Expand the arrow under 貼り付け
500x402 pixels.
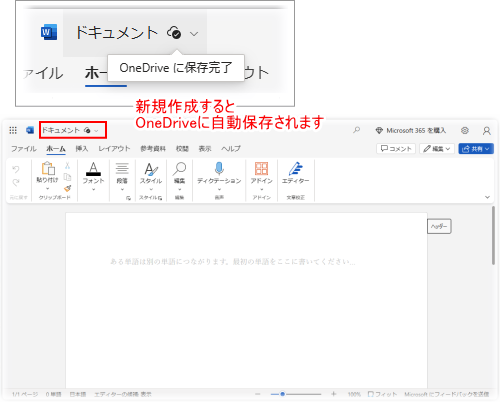(48, 189)
